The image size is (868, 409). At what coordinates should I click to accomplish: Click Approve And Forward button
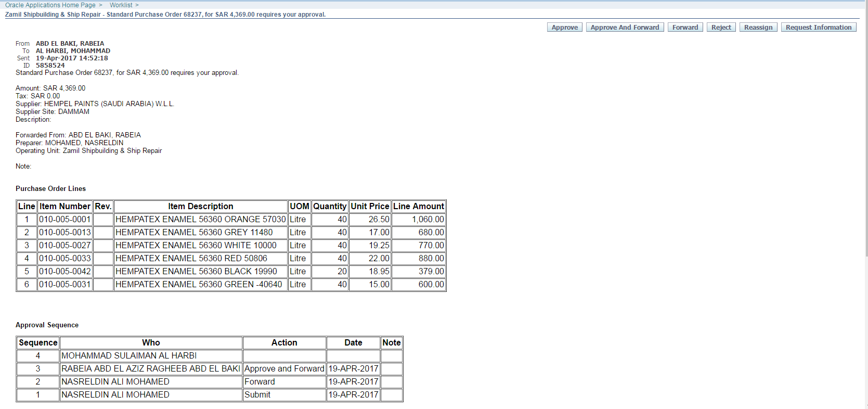625,27
